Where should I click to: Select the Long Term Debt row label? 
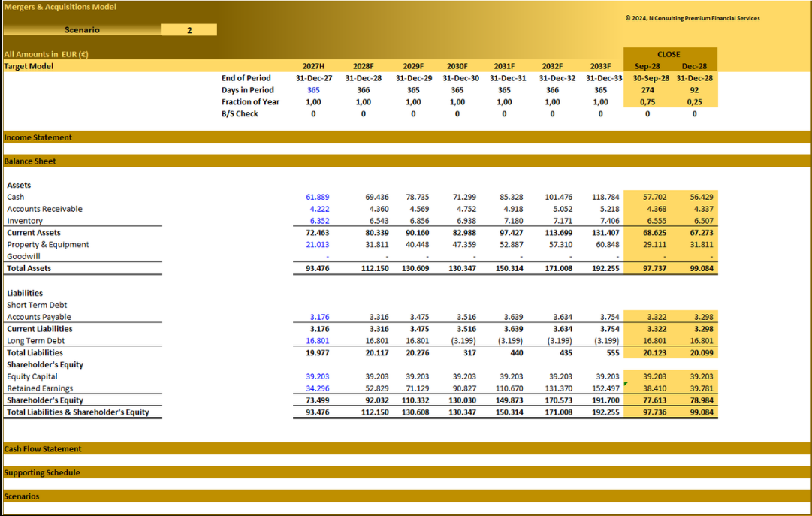click(36, 341)
